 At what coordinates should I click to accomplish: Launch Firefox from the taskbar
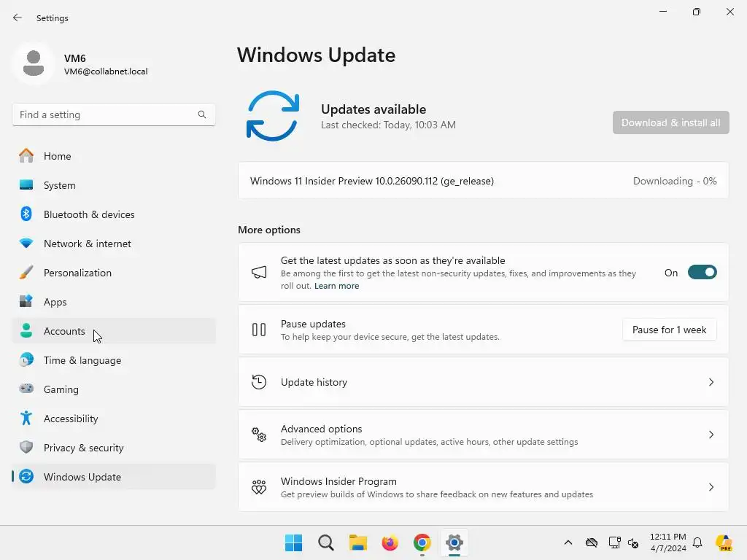point(390,542)
